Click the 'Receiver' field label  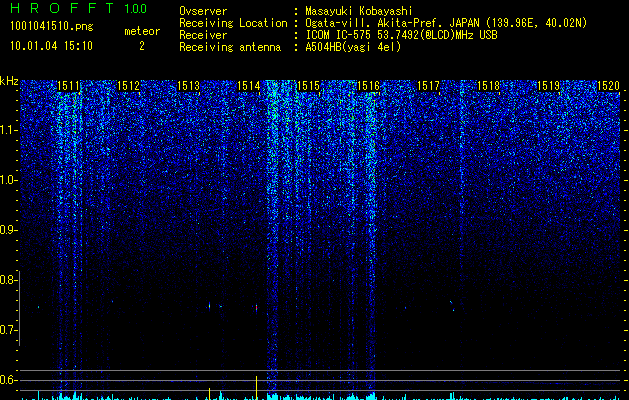203,35
